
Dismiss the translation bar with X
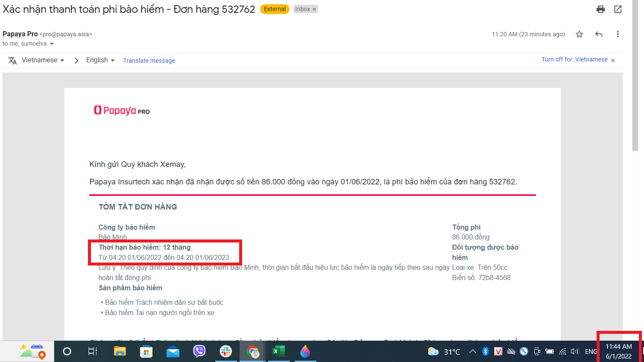613,60
